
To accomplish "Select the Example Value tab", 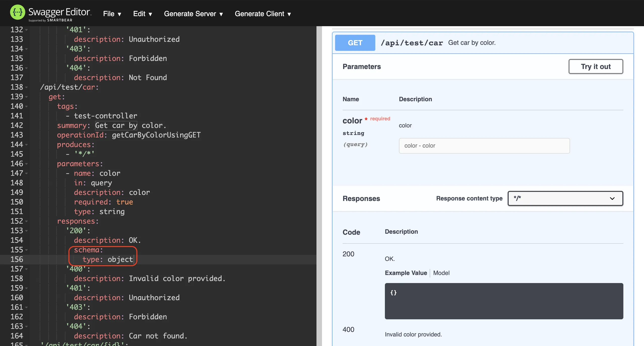I will [406, 273].
